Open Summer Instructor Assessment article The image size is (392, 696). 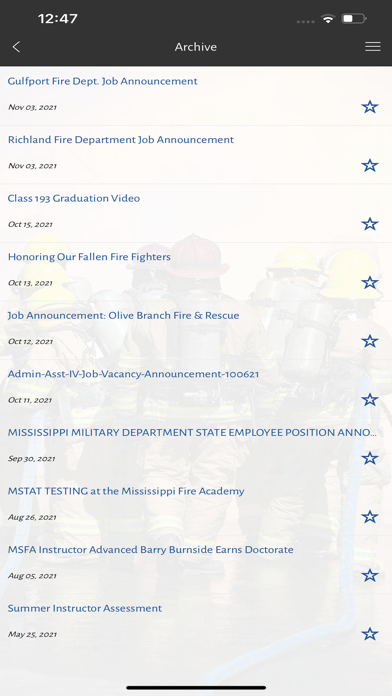(x=85, y=609)
